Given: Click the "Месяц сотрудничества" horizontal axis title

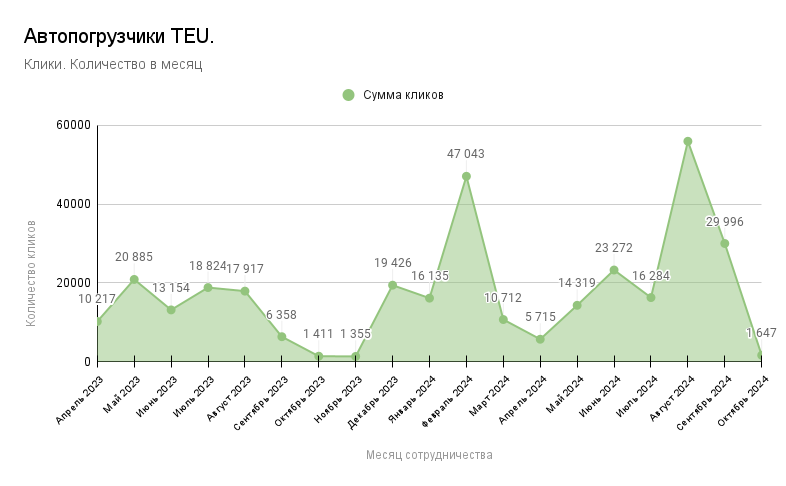Looking at the screenshot, I should coord(429,455).
